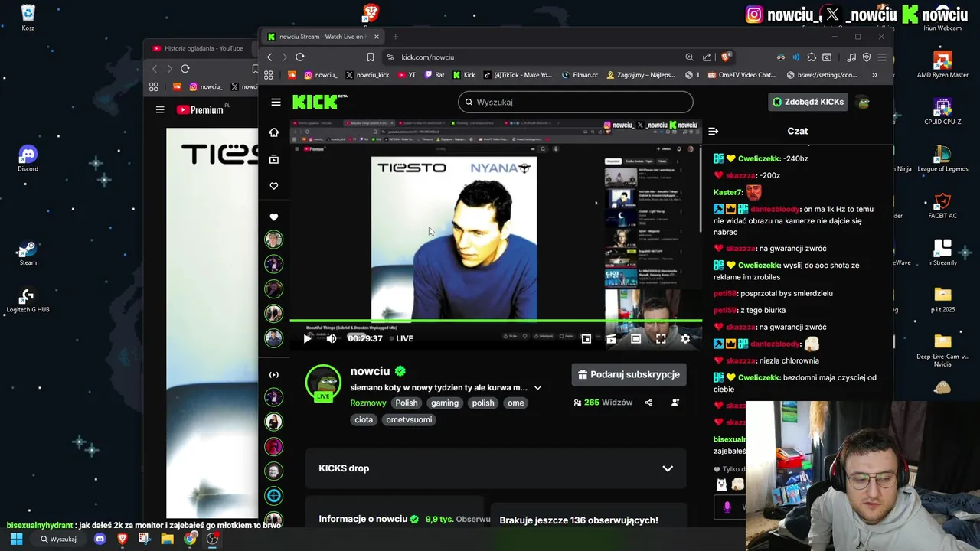The image size is (980, 551).
Task: Click the green stream progress bar
Action: 495,321
